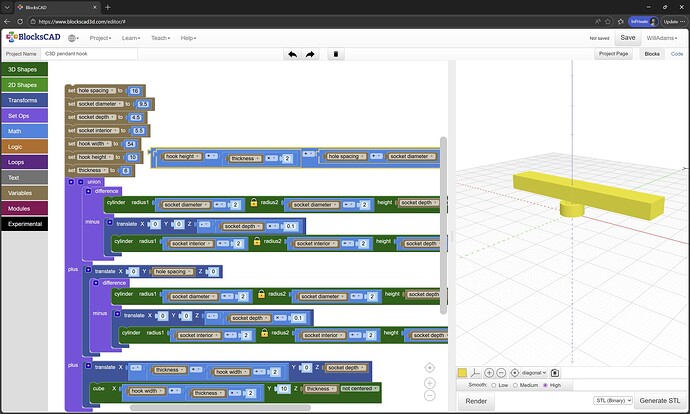Open the language globe icon menu
This screenshot has height=414, width=690.
point(73,37)
